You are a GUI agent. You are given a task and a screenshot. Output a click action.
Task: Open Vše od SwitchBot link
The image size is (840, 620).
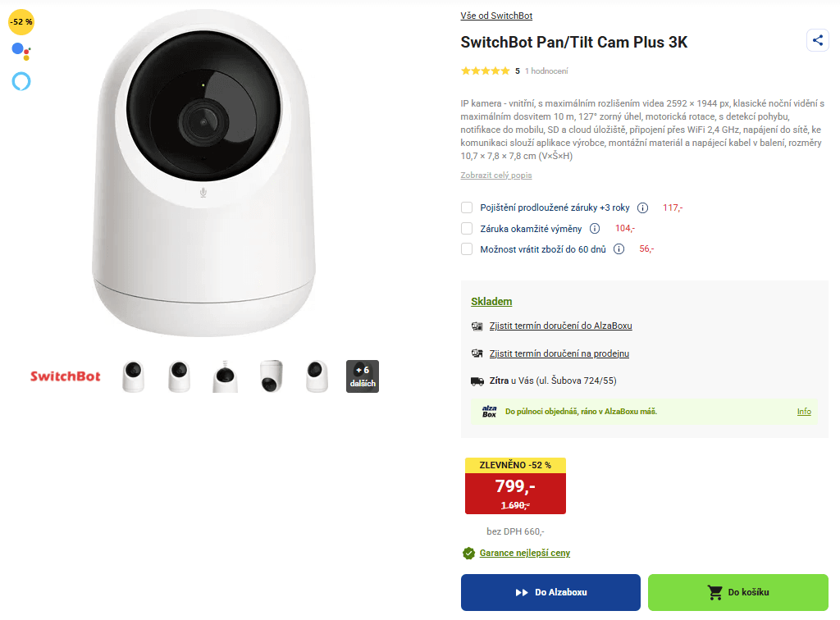pyautogui.click(x=496, y=16)
